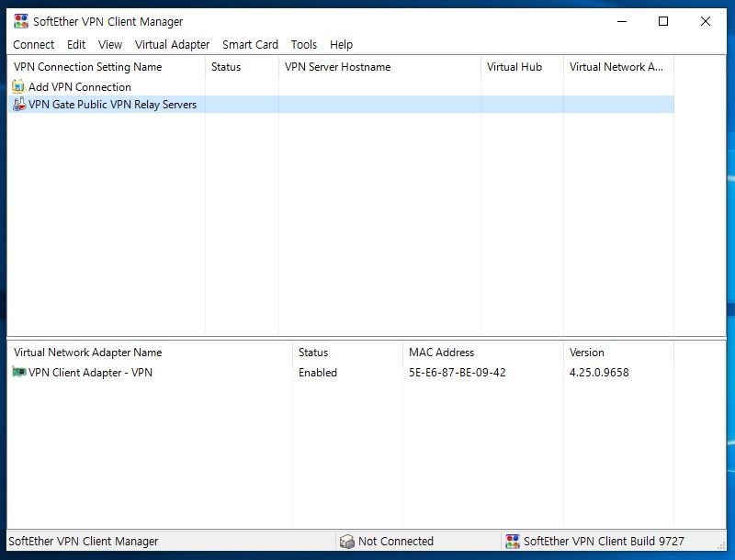The height and width of the screenshot is (560, 735).
Task: Click the SoftEther icon in the status bar
Action: (513, 542)
